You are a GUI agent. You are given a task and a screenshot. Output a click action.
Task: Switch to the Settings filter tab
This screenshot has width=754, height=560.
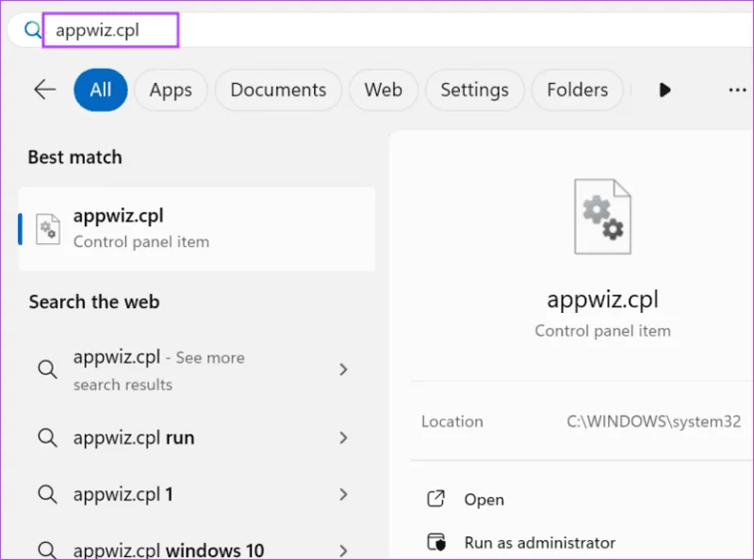click(475, 90)
